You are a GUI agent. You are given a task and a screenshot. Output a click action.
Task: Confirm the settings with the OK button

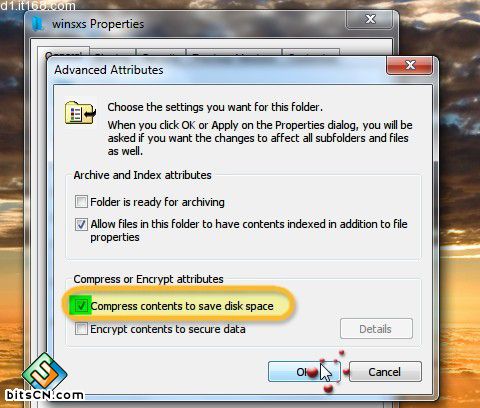click(304, 372)
